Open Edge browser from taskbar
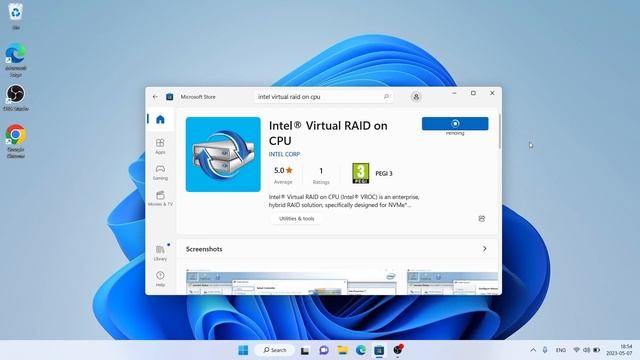Screen dimensions: 640x360 pyautogui.click(x=361, y=350)
